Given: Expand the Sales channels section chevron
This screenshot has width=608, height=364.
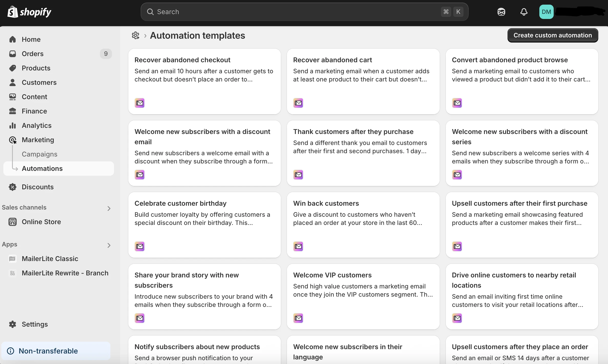Looking at the screenshot, I should [109, 208].
